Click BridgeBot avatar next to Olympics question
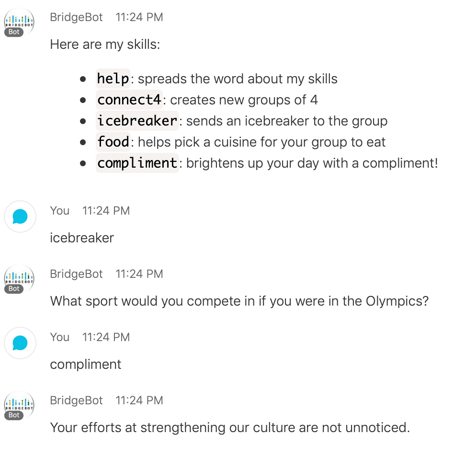Image resolution: width=476 pixels, height=457 pixels. [19, 279]
